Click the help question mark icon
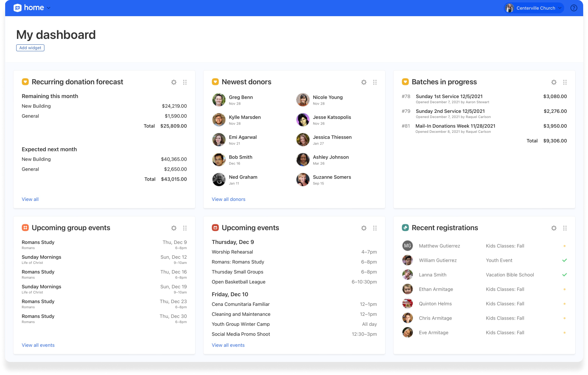The width and height of the screenshot is (588, 375). click(x=574, y=8)
